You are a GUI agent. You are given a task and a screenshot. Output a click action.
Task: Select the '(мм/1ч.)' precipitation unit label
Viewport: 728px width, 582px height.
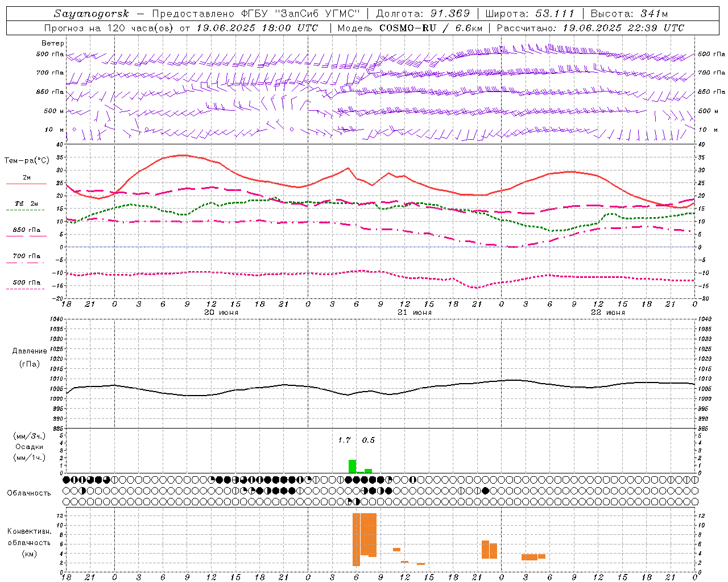tap(29, 458)
